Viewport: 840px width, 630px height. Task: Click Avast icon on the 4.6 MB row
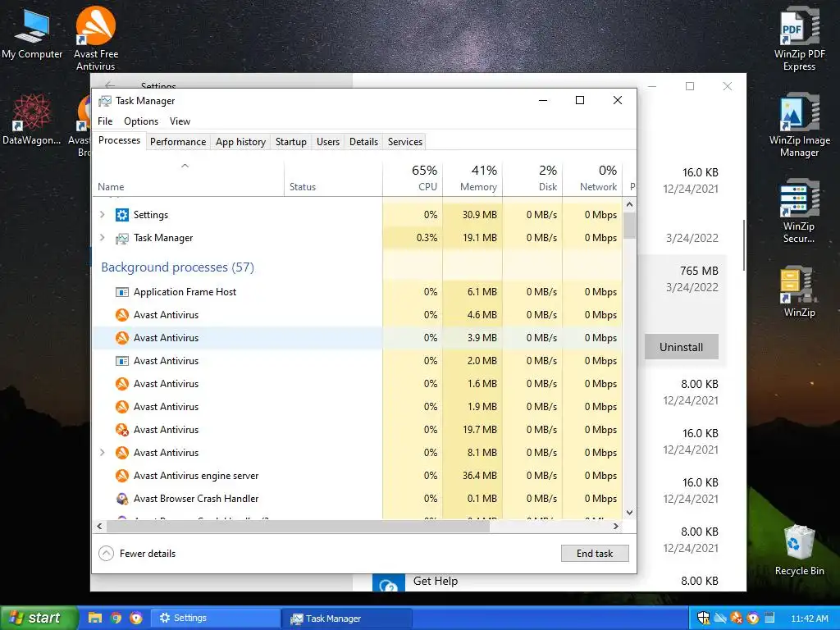coord(122,315)
